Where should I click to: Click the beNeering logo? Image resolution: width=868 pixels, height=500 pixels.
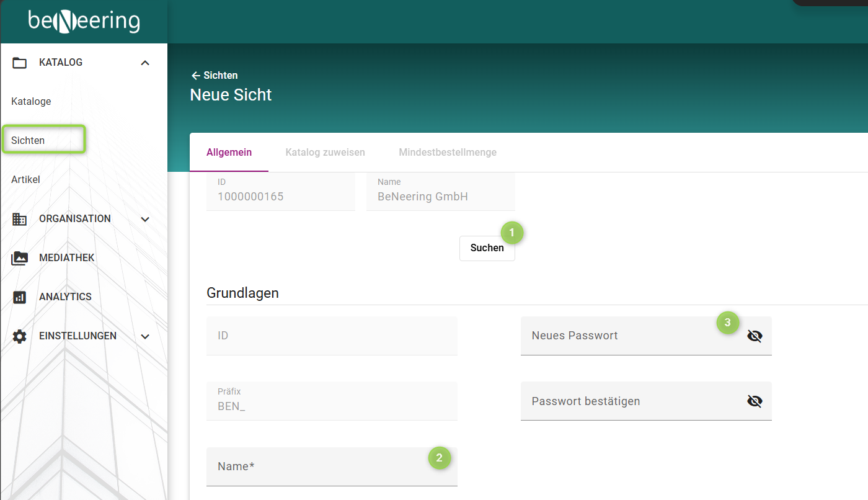(84, 21)
